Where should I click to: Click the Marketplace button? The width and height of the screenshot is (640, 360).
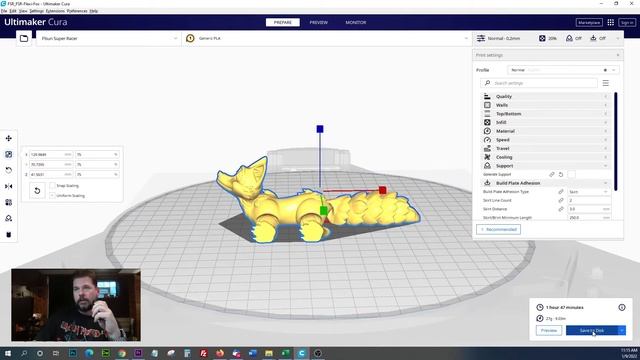589,22
